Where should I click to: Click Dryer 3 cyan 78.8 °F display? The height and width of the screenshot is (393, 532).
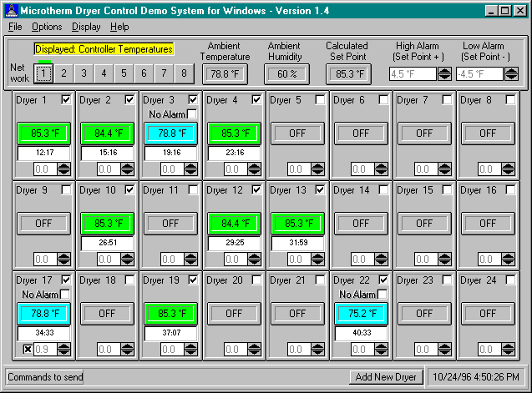click(x=171, y=134)
